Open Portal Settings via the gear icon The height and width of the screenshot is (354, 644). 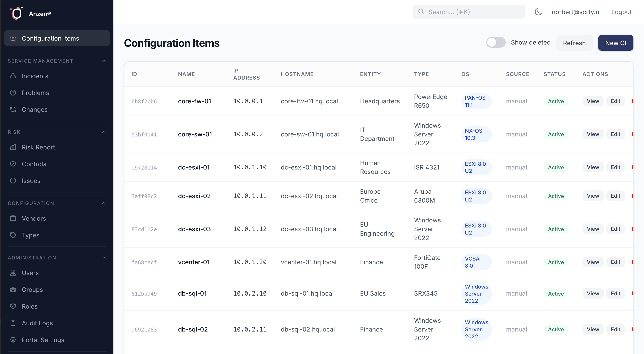point(13,340)
